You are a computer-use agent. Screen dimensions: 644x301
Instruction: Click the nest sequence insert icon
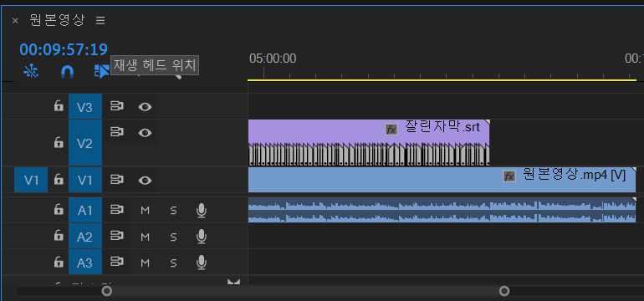31,72
